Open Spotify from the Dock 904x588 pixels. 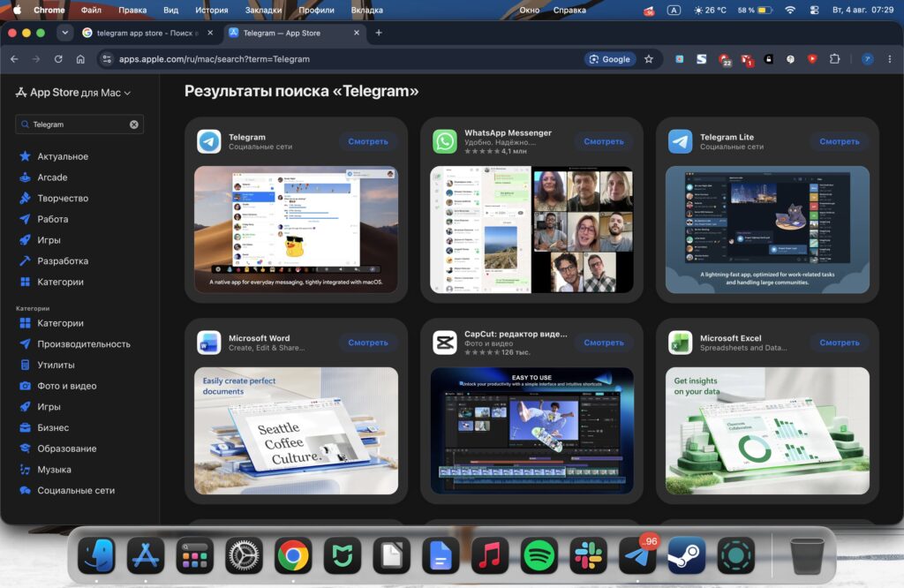539,555
